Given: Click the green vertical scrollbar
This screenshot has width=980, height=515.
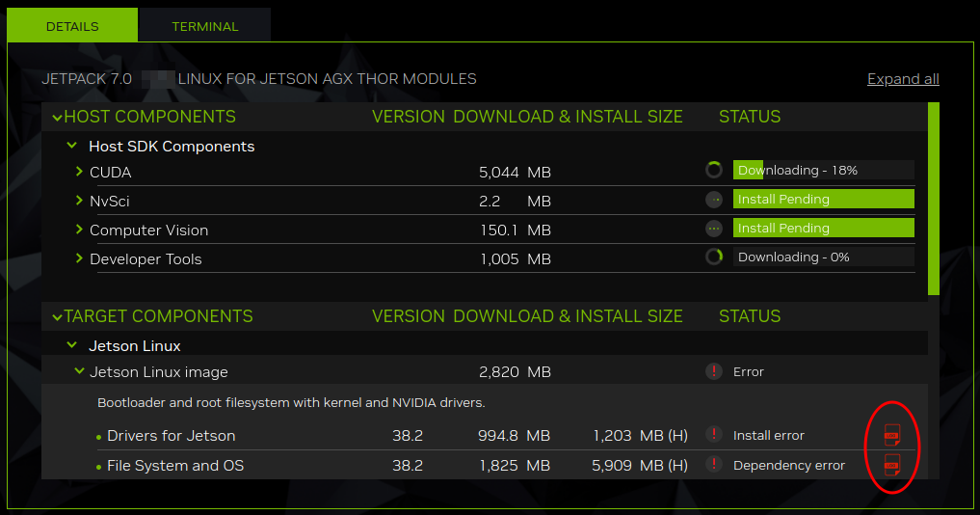Looking at the screenshot, I should [x=933, y=198].
